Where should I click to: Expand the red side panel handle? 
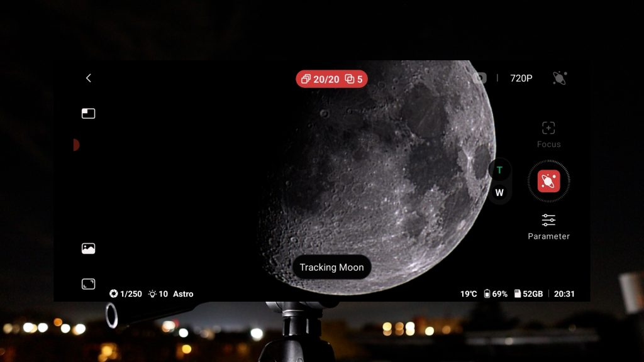[76, 145]
